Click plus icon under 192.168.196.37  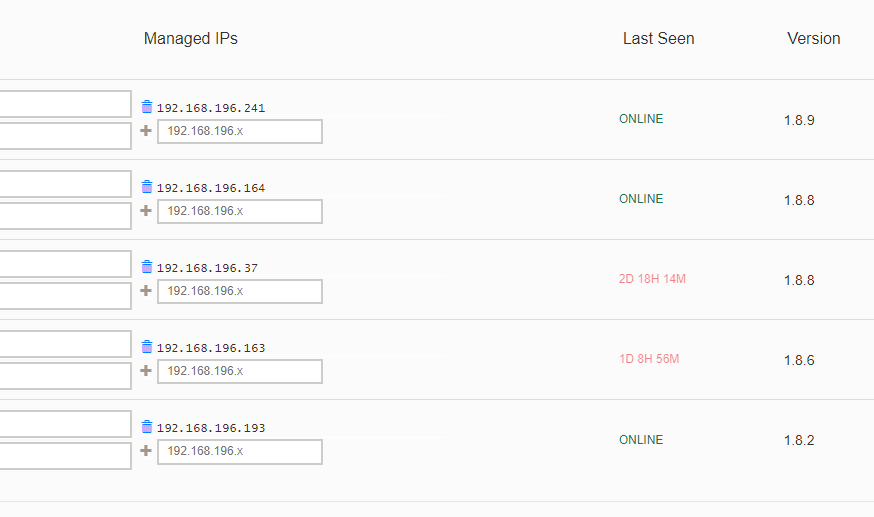click(x=146, y=291)
